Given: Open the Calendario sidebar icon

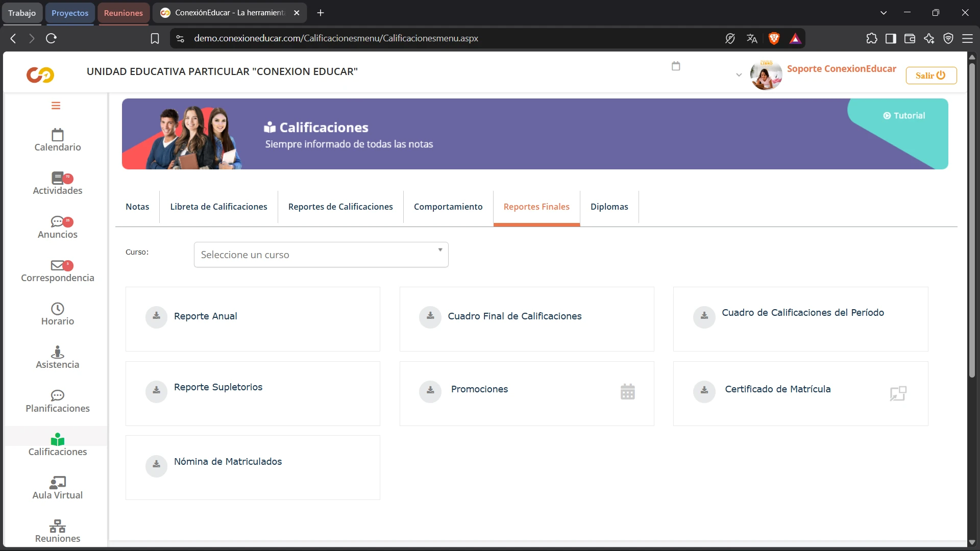Looking at the screenshot, I should coord(58,135).
